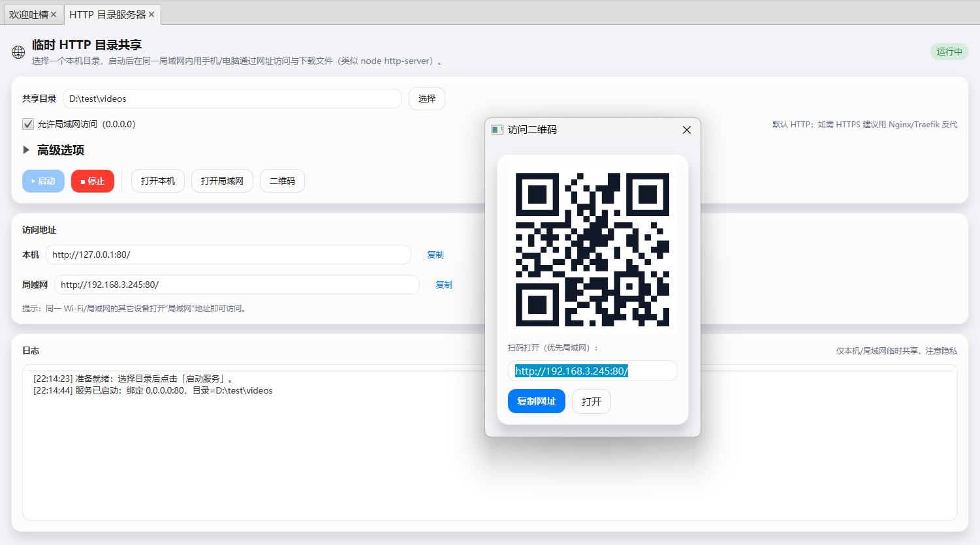Click the 选择 directory button
This screenshot has width=980, height=545.
[426, 99]
